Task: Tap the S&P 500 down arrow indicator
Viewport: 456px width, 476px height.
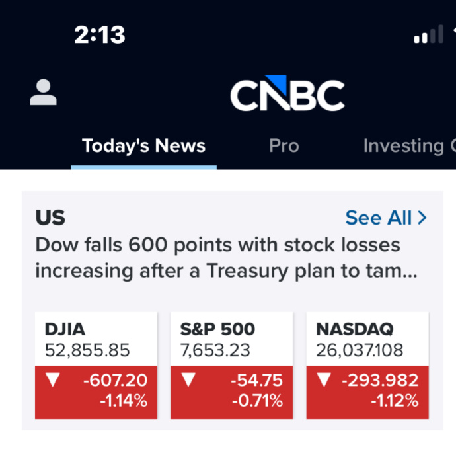Action: [x=188, y=379]
